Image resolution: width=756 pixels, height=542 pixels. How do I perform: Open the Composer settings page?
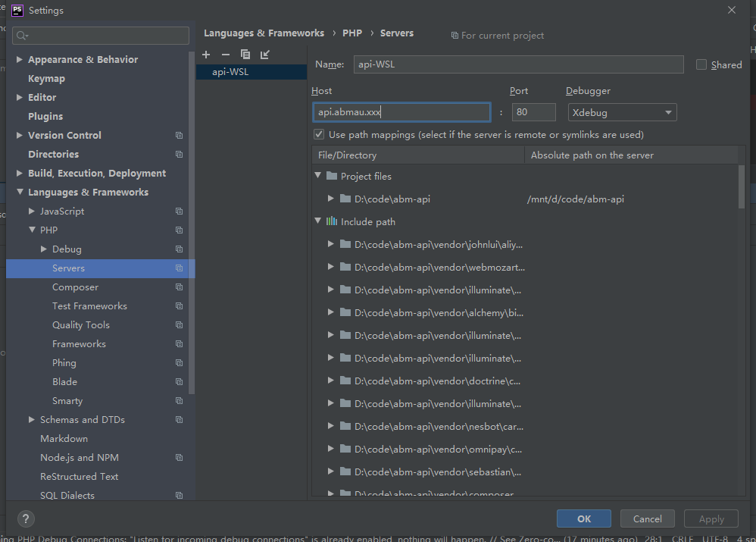pyautogui.click(x=75, y=287)
